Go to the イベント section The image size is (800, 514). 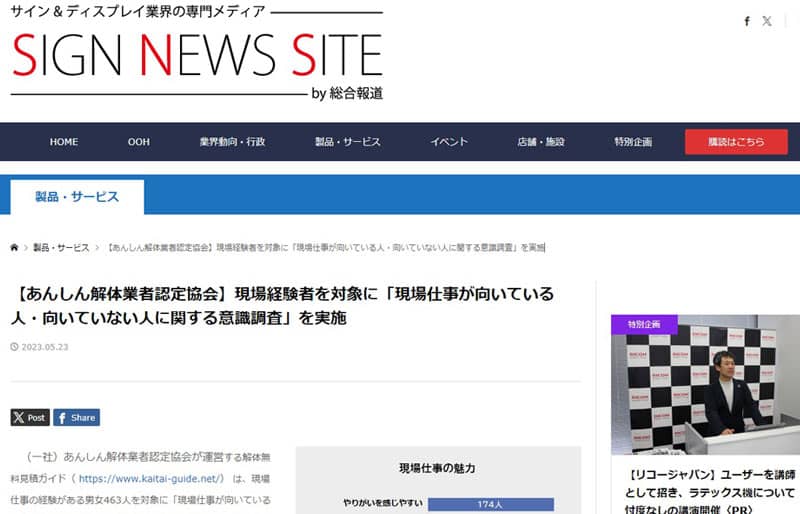449,142
